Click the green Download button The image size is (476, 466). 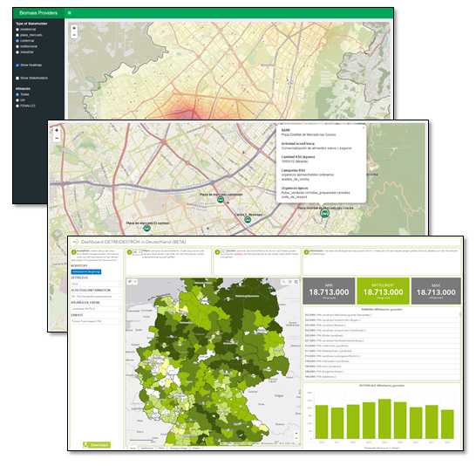click(97, 445)
